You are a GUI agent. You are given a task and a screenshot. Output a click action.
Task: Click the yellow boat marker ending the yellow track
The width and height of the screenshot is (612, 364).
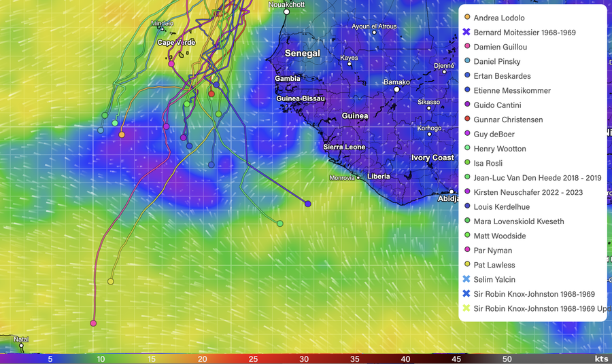pos(110,281)
